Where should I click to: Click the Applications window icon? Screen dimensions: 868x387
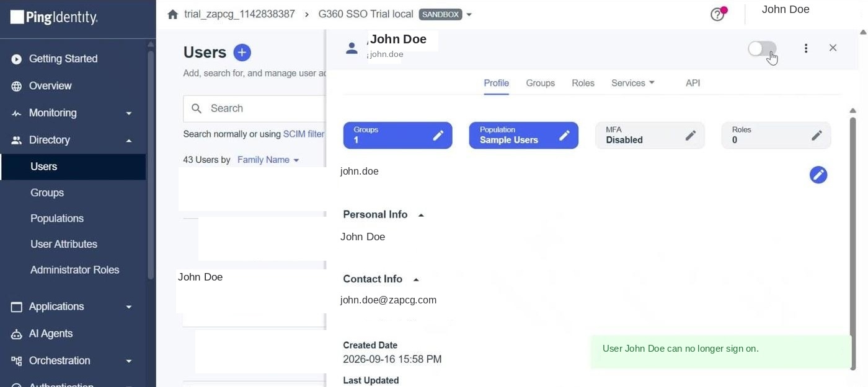pos(17,307)
